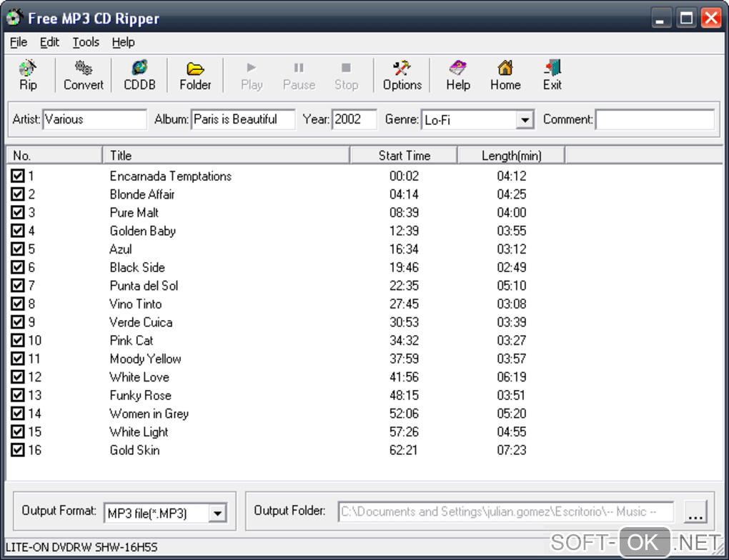Uncheck track 16 Gold Skin

(x=18, y=450)
